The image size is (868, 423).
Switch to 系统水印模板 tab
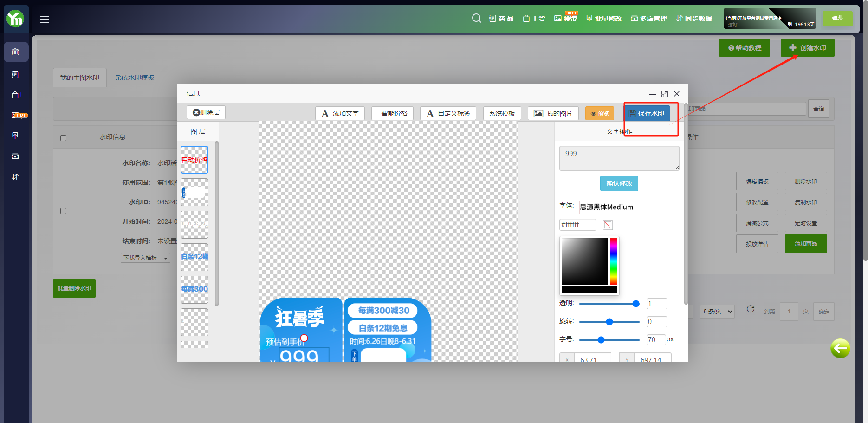[135, 78]
